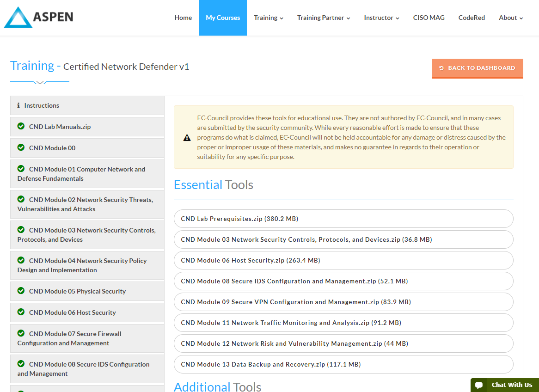Click the Certified Network Defender v1 title
Viewport: 539px width, 392px height.
pos(126,67)
